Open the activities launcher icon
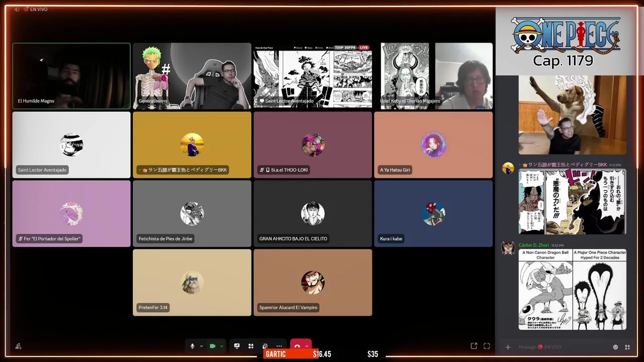Screen dimensions: 644x362 pos(251,346)
